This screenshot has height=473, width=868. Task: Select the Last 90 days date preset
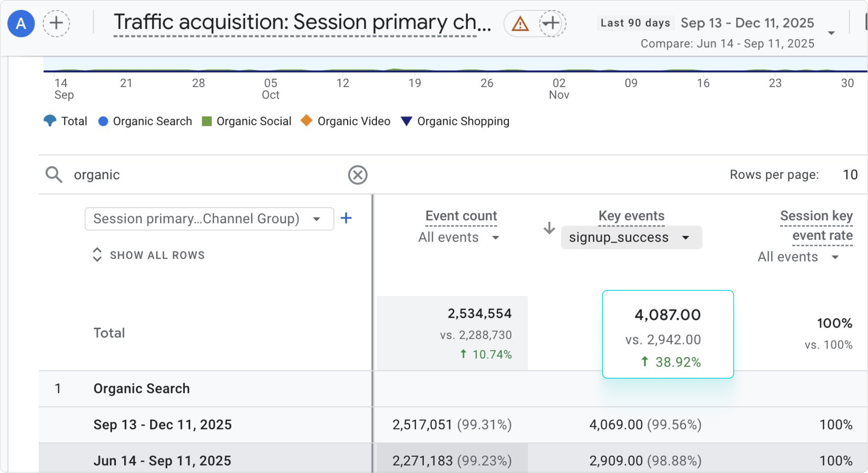[635, 22]
